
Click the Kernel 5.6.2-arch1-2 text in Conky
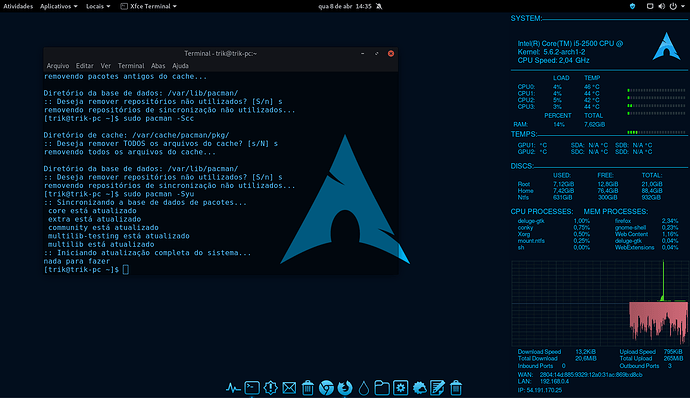coord(551,52)
